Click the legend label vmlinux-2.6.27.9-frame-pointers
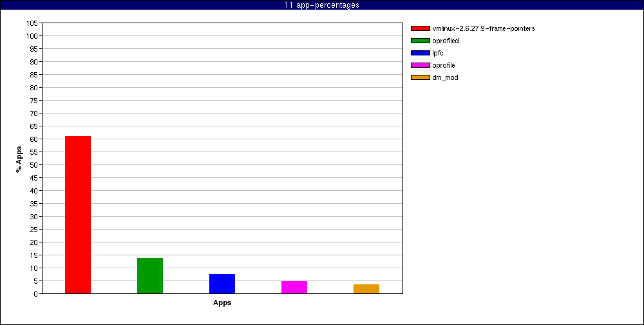This screenshot has height=325, width=644. 484,28
